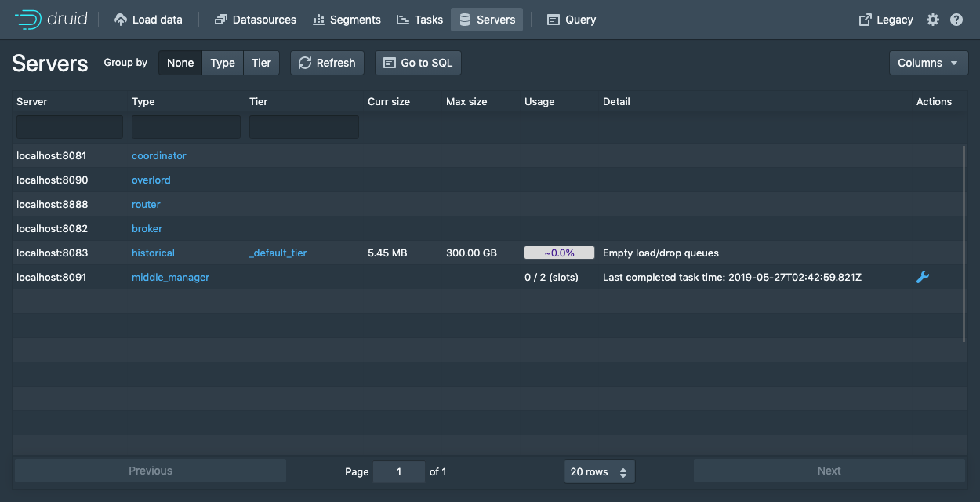Open the Load data view
This screenshot has height=502, width=980.
(x=148, y=20)
